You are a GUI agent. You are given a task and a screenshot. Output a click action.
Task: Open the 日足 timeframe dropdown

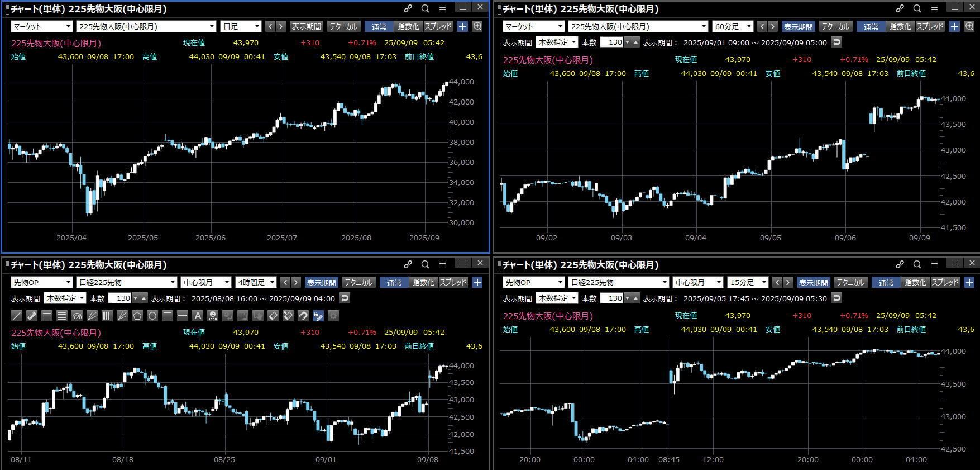click(241, 26)
